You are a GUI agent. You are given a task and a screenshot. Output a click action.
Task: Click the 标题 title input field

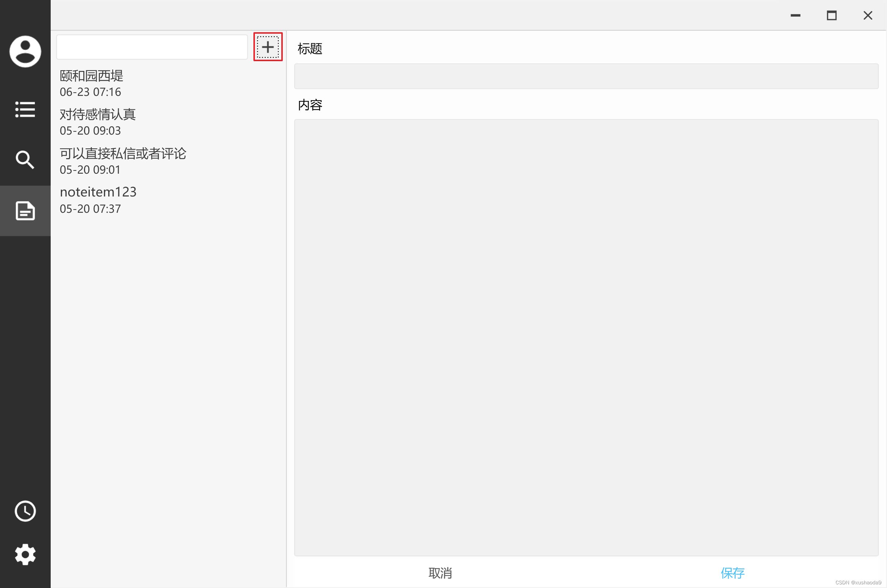point(586,76)
